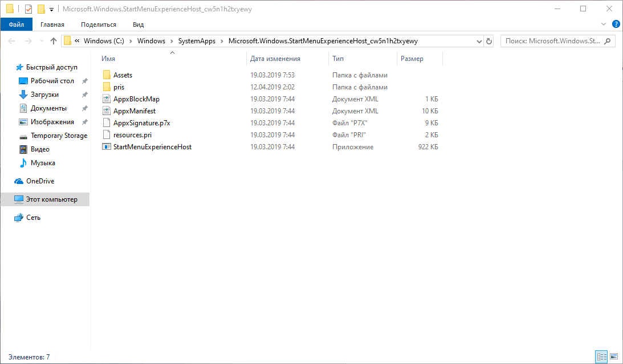Viewport: 623px width, 364px height.
Task: Expand the ribbon with the chevron
Action: click(x=603, y=24)
